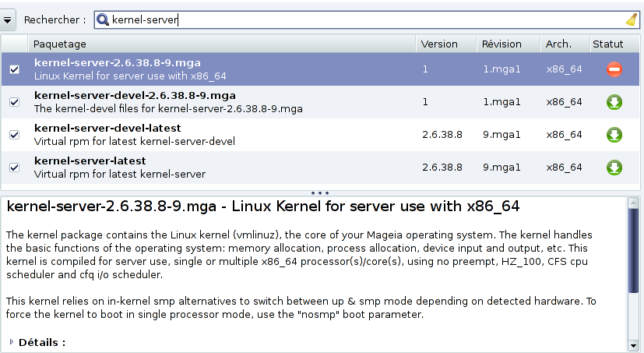Click revision 9.mga1 in kernel-server-latest row
Screen dimensions: 644x353
pyautogui.click(x=501, y=168)
